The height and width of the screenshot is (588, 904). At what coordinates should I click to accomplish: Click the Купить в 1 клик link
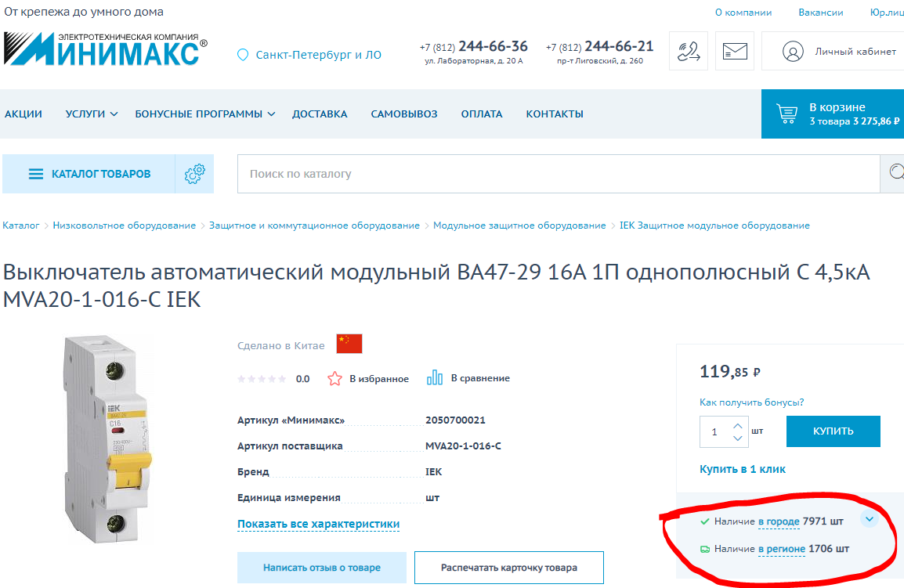click(x=743, y=469)
